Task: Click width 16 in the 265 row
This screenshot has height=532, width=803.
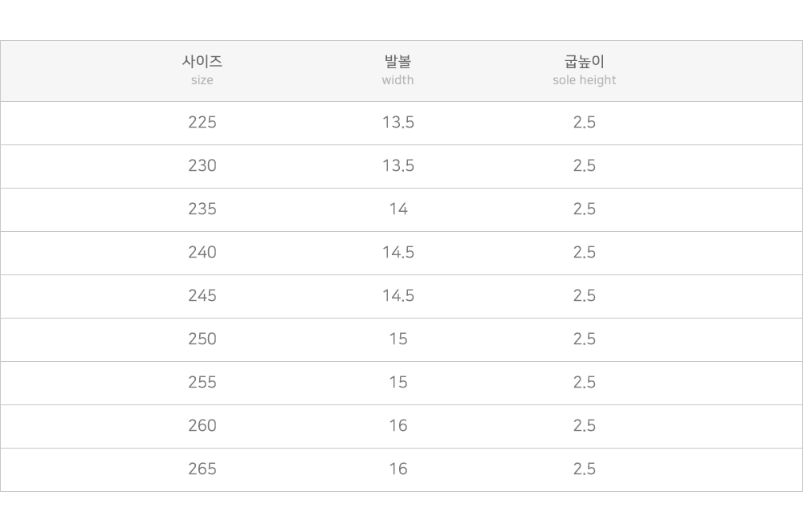Action: click(x=398, y=469)
